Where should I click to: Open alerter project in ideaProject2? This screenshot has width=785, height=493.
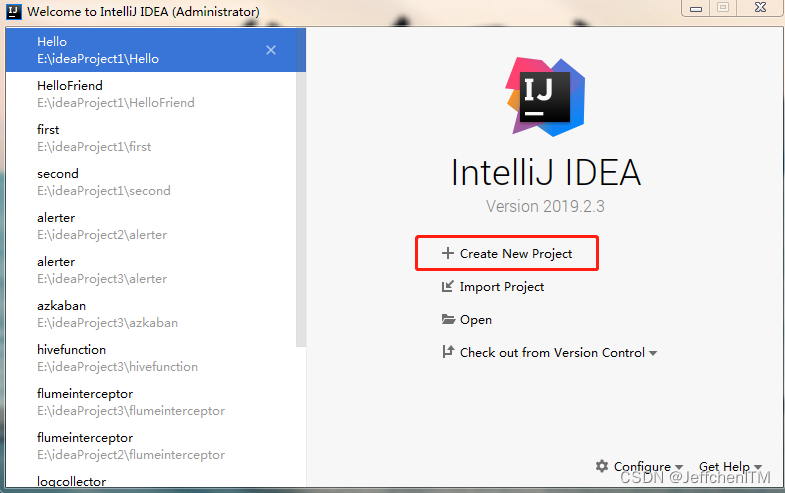(x=151, y=226)
